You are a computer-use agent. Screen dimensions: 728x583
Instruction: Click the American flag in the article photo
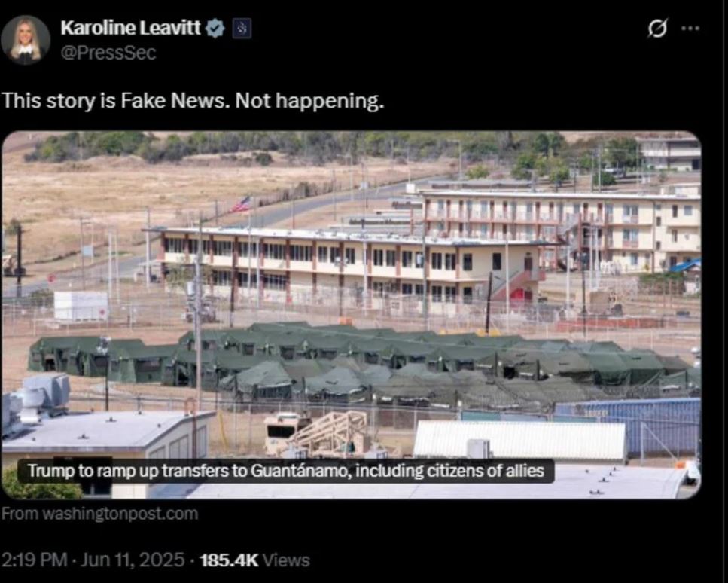[x=242, y=204]
